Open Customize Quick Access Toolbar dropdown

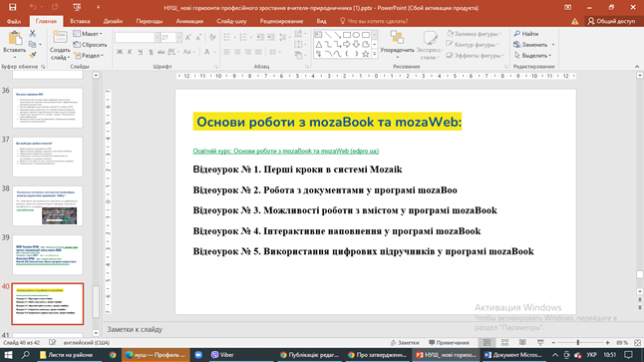[98, 7]
